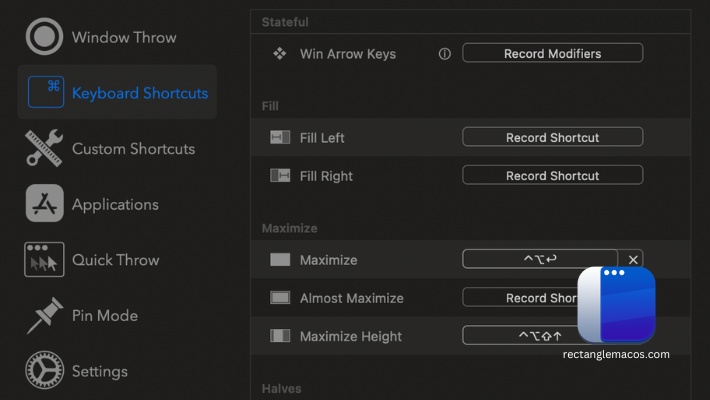
Task: Click the Stateful section header
Action: tap(285, 22)
